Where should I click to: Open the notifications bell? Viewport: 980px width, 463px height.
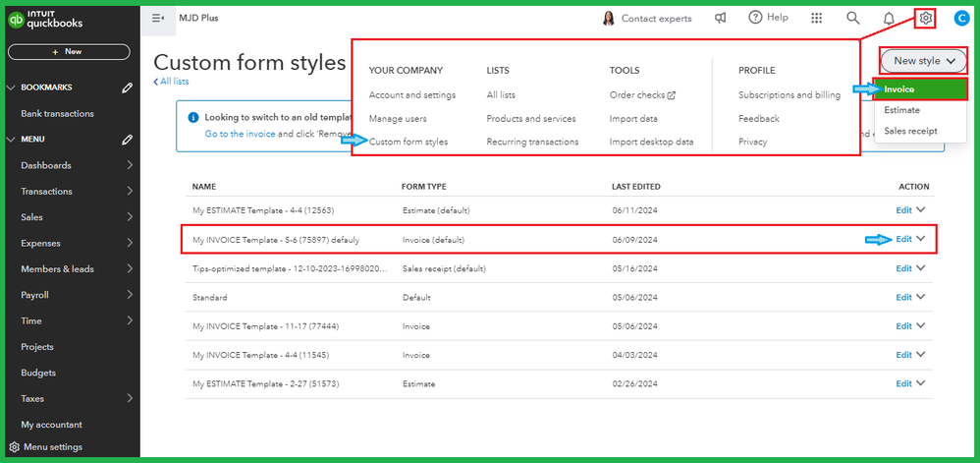[x=889, y=19]
